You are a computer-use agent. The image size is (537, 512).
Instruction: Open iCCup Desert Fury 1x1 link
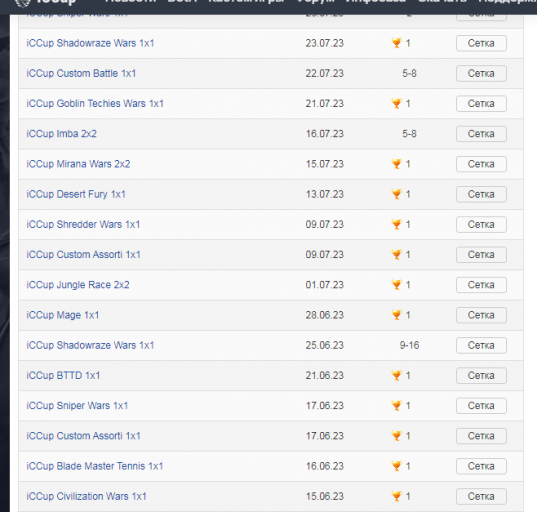click(x=76, y=194)
